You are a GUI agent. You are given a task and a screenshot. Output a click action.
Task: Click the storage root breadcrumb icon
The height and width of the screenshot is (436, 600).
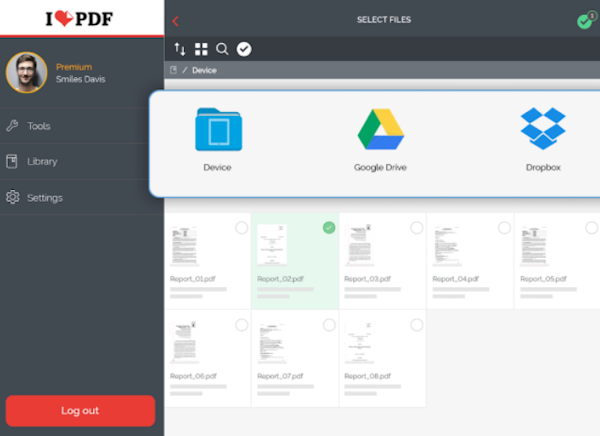click(173, 70)
